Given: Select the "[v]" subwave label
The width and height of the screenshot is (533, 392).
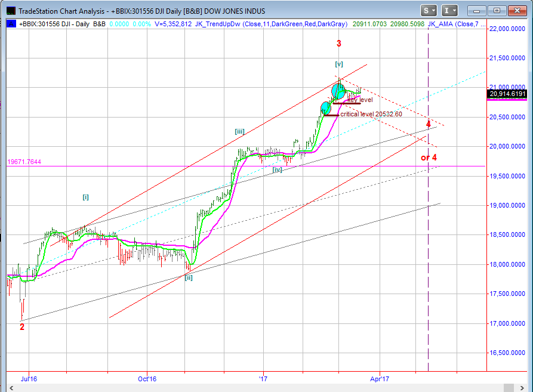Looking at the screenshot, I should coord(339,64).
